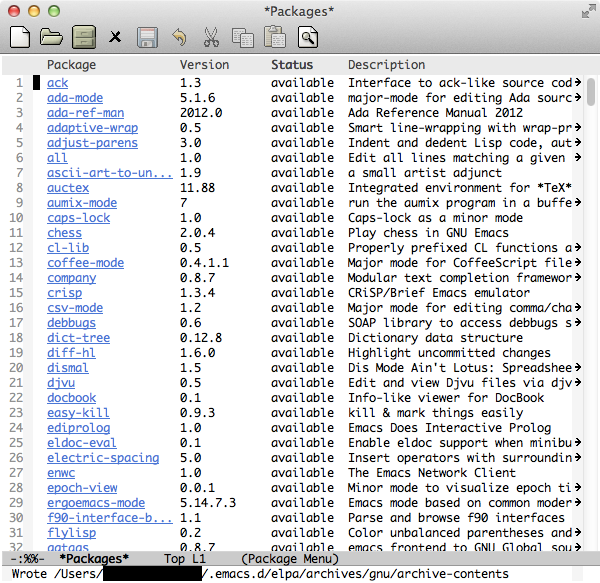
Task: Open the dict-tree package link
Action: pos(78,337)
